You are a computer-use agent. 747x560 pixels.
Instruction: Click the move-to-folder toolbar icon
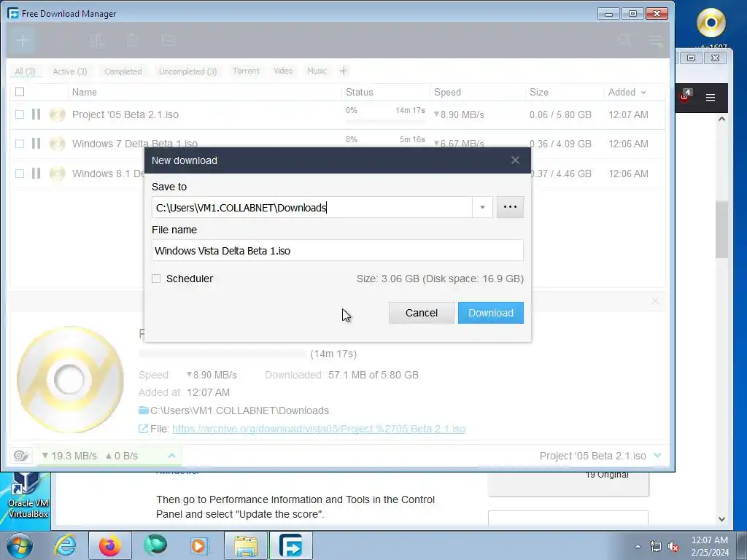[169, 40]
